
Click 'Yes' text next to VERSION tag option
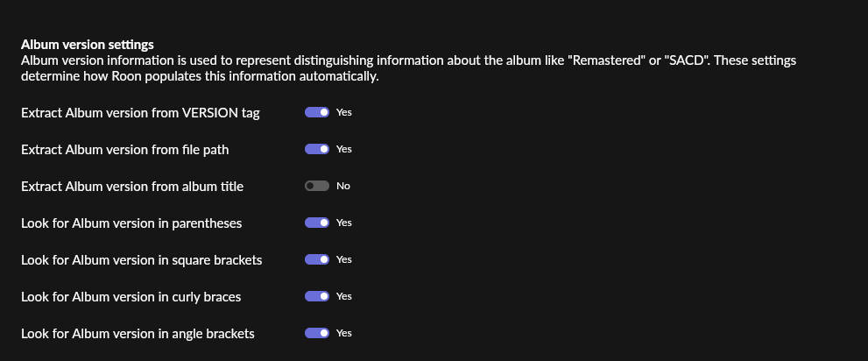coord(343,112)
